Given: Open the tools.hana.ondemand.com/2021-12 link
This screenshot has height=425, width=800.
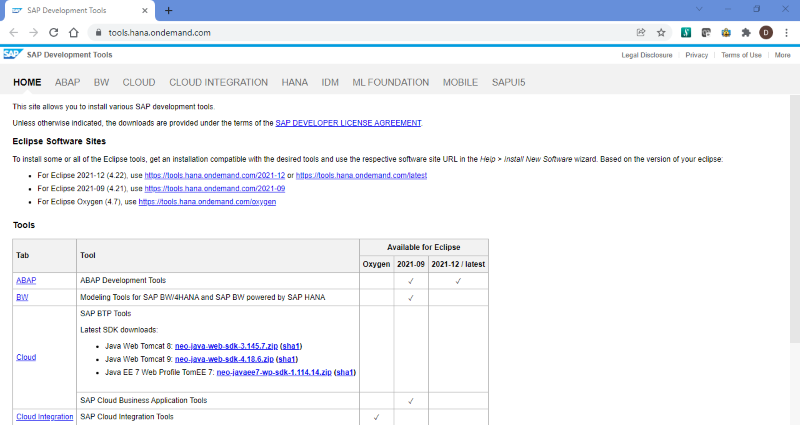Looking at the screenshot, I should (x=214, y=175).
